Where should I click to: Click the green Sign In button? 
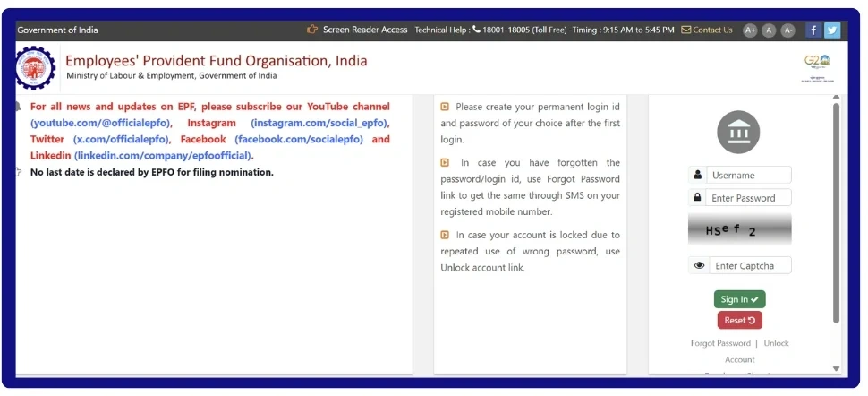click(x=739, y=299)
